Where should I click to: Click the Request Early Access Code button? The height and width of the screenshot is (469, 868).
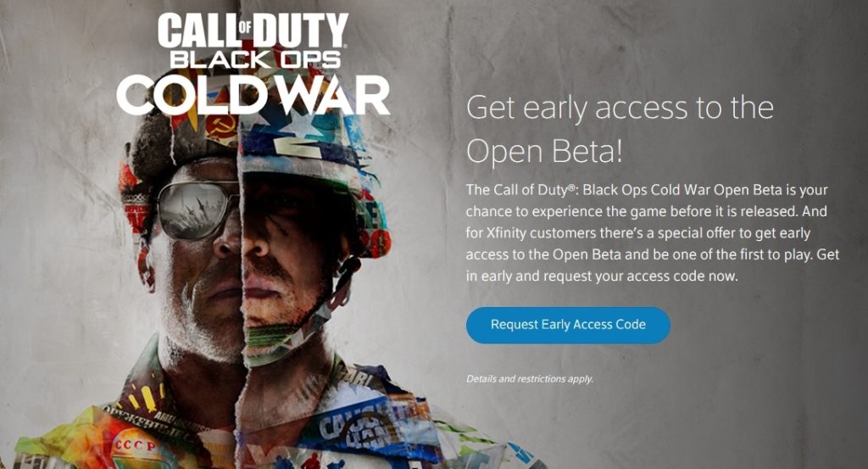(568, 325)
